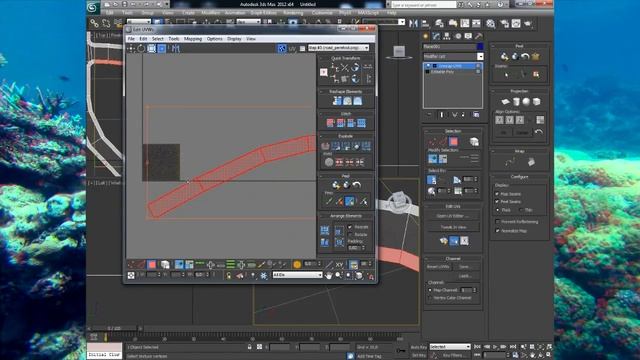Open Tools menu in Edit UVWs window

[174, 39]
